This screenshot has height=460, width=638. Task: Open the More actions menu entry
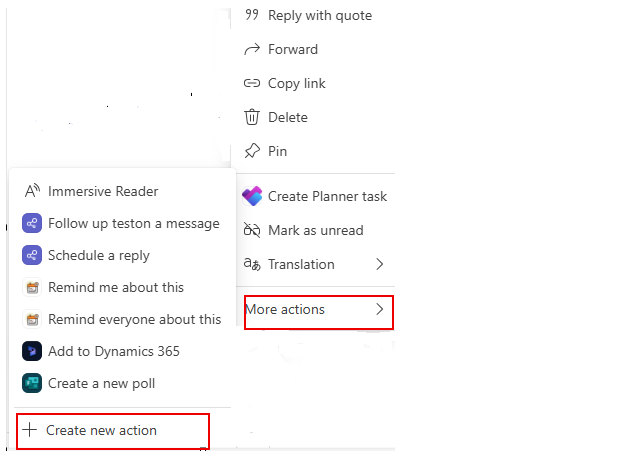pos(319,312)
